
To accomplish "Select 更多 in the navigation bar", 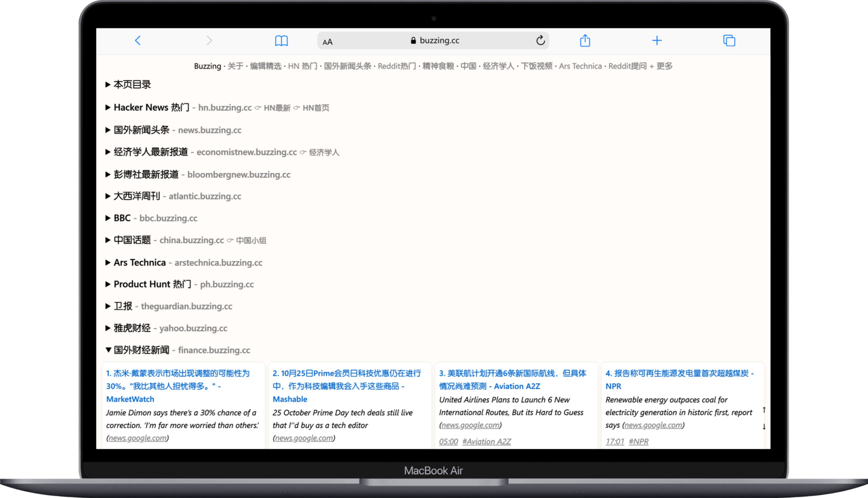I will coord(664,66).
